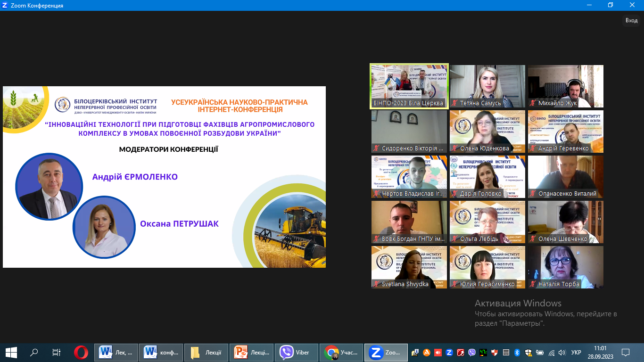Select Тетяна Самусь participant video tile
Viewport: 644px width, 362px height.
487,87
